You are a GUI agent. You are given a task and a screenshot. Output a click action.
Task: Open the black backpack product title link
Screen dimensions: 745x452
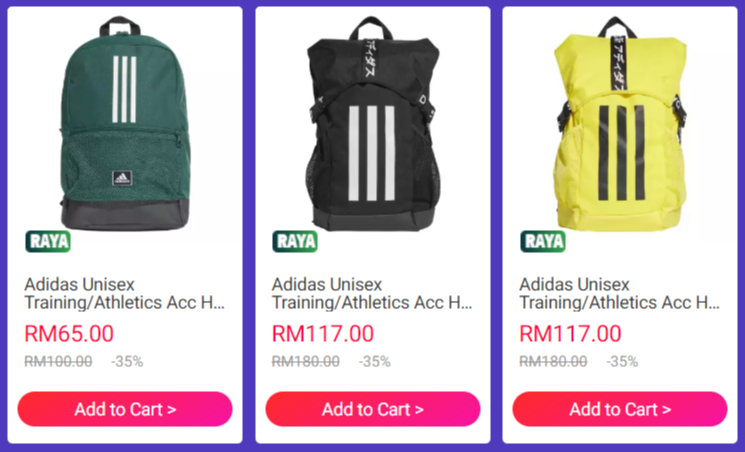(x=372, y=293)
